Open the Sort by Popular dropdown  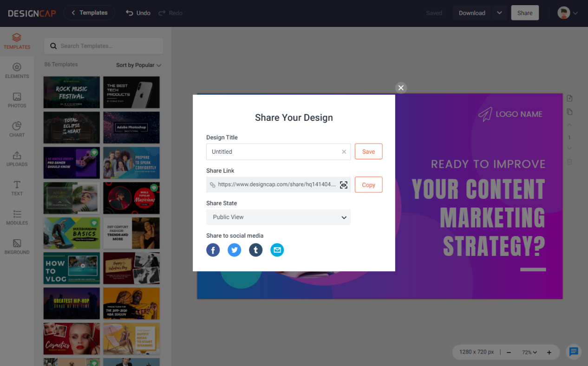tap(138, 65)
